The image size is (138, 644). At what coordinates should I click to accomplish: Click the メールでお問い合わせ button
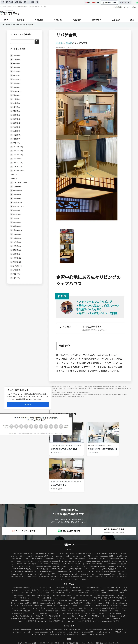click(x=24, y=531)
